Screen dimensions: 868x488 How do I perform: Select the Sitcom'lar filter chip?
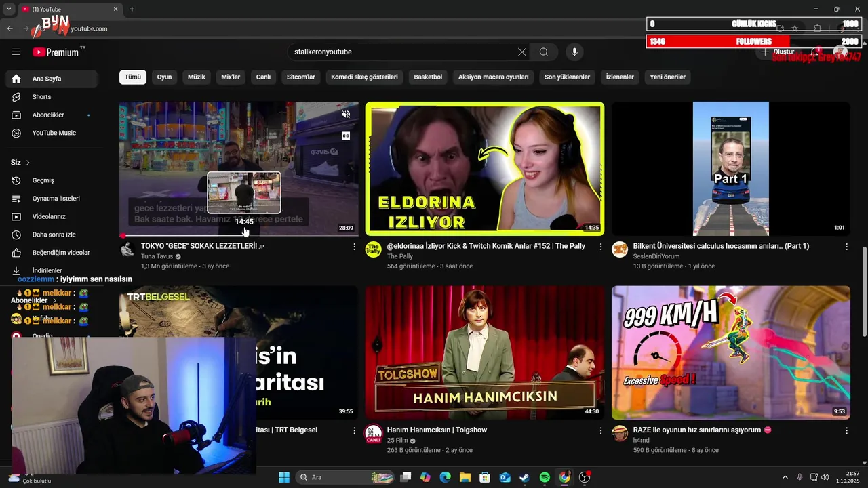click(301, 77)
